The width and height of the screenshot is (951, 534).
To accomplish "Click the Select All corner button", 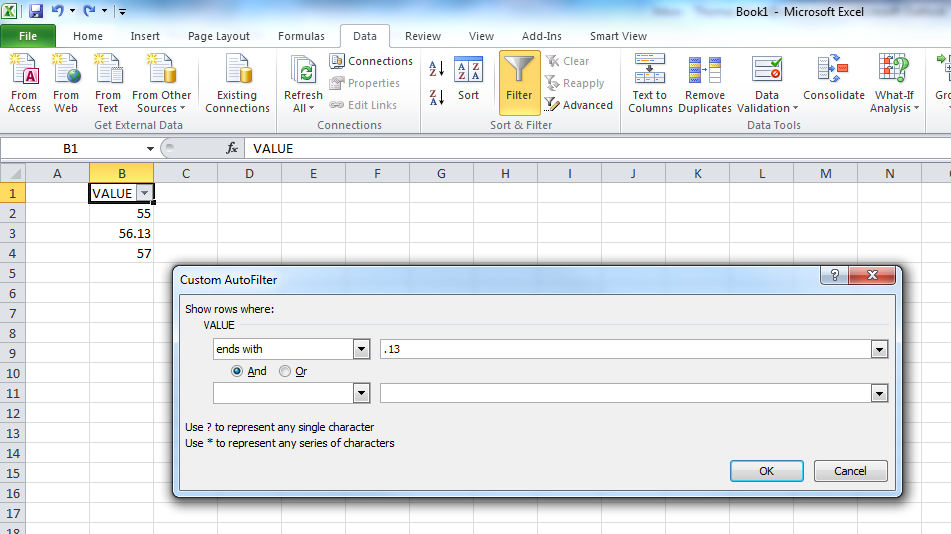I will pos(13,174).
